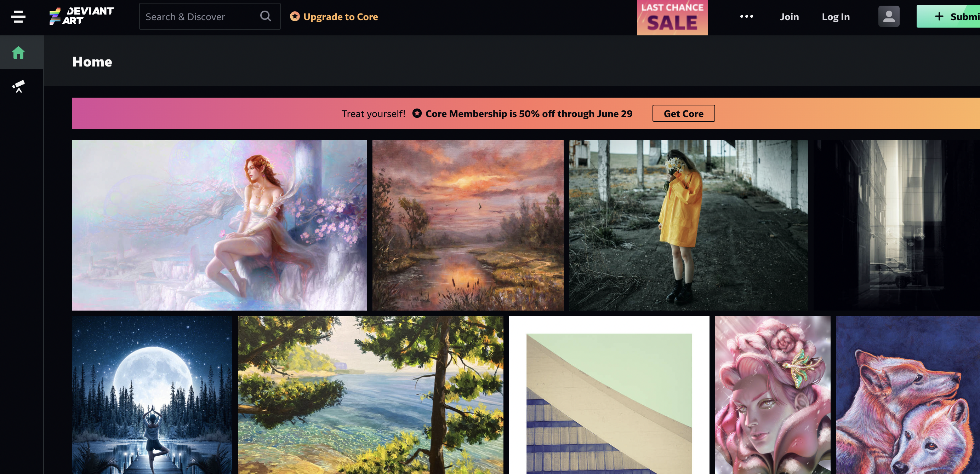Viewport: 980px width, 474px height.
Task: Click the fantasy fairy artwork thumbnail
Action: pyautogui.click(x=220, y=225)
